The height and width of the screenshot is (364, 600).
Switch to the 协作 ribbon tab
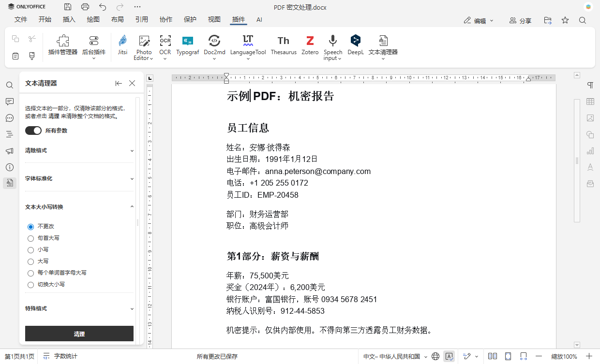tap(166, 20)
